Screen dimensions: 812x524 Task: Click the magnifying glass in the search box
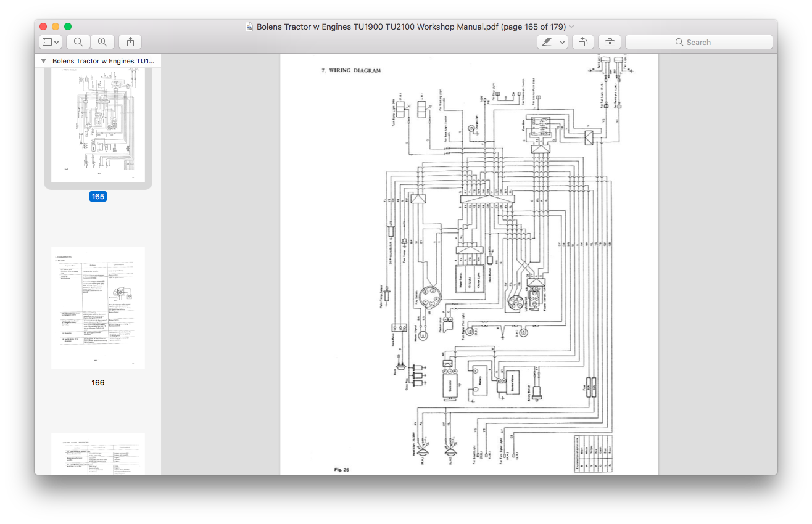tap(679, 42)
